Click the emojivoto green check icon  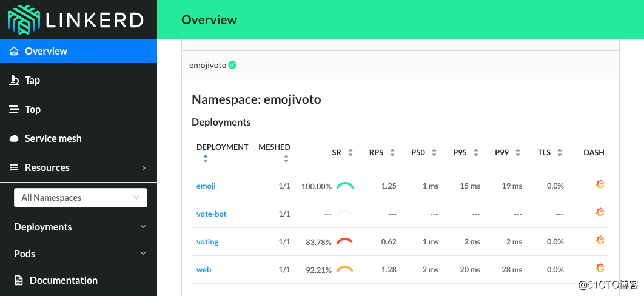[232, 65]
